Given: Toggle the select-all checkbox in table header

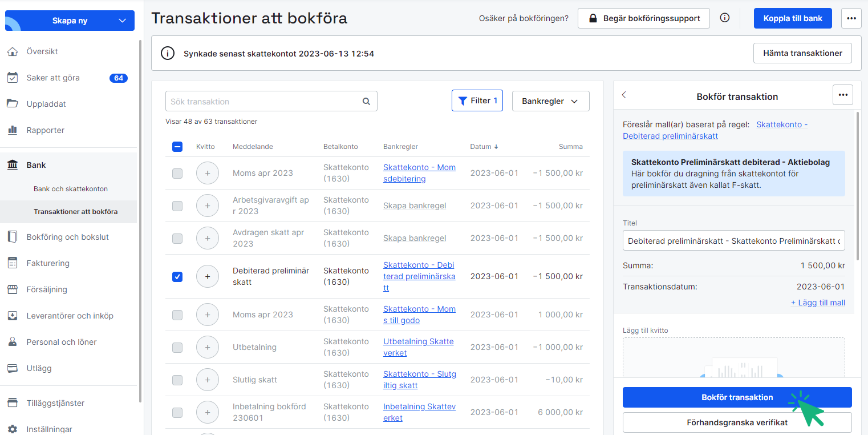Looking at the screenshot, I should [x=177, y=147].
